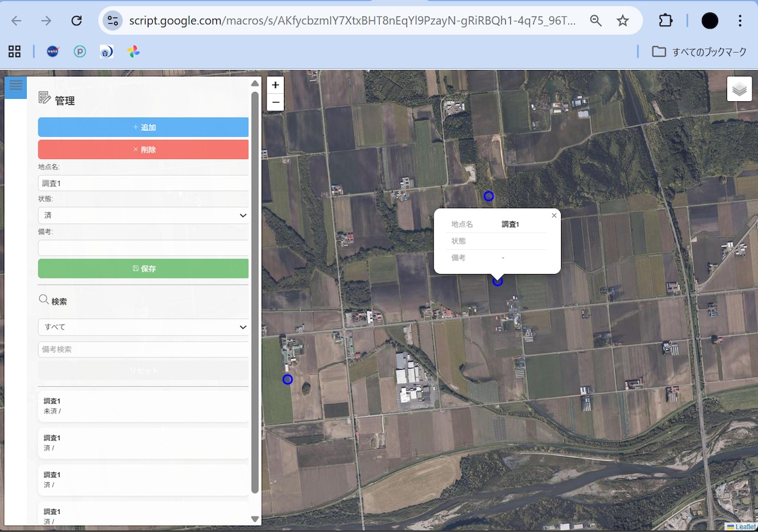
Task: Click the 管理 heading edit icon
Action: click(45, 98)
